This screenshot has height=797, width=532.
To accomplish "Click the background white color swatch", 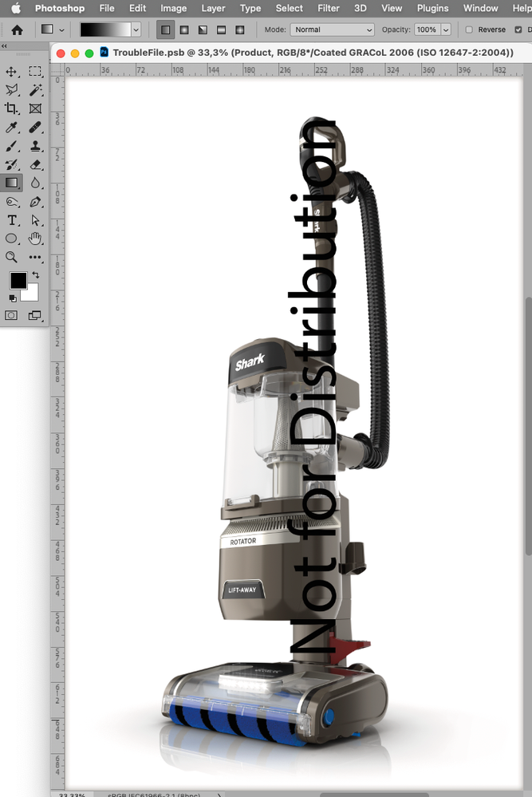I will point(31,294).
